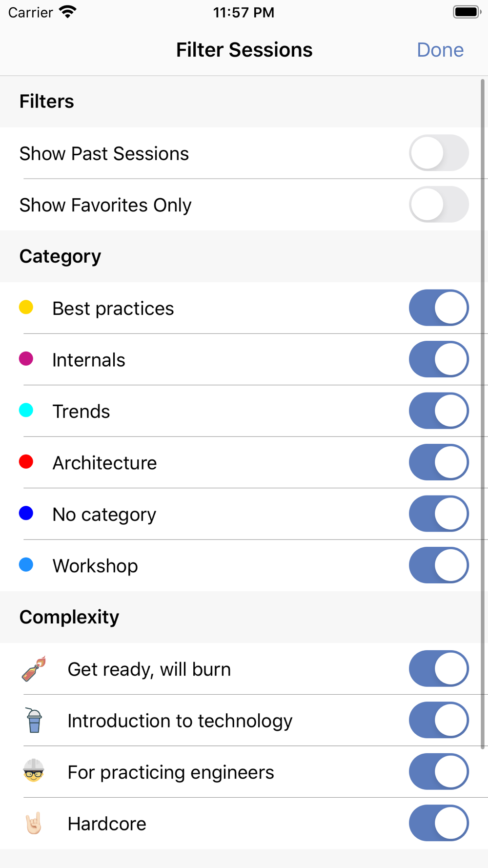Tap the Introduction to technology label
488x868 pixels.
click(x=180, y=721)
